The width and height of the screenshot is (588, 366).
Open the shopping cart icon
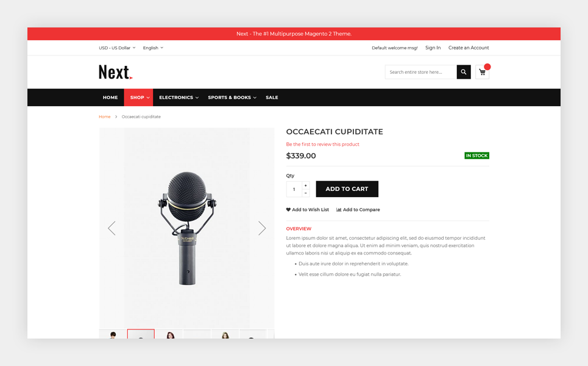[482, 72]
